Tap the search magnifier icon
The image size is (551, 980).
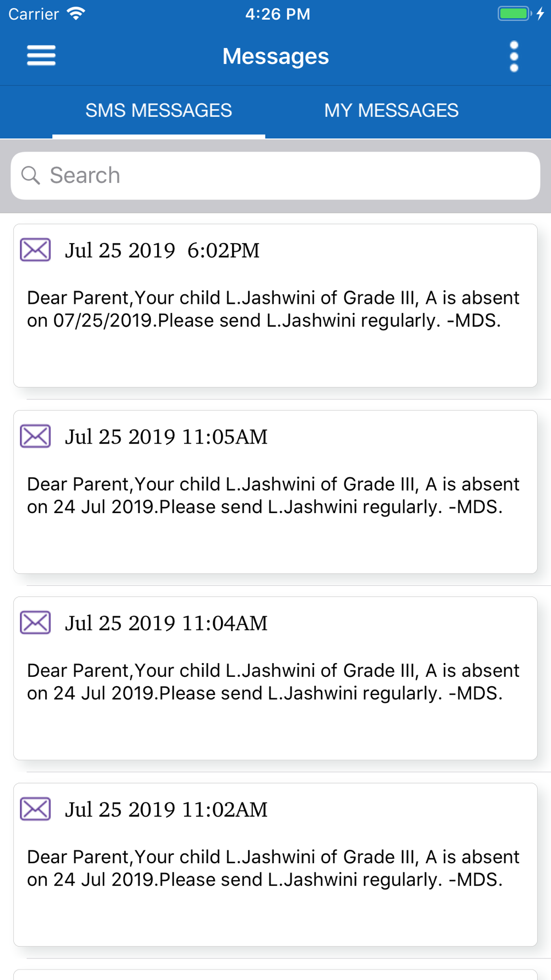pyautogui.click(x=31, y=175)
